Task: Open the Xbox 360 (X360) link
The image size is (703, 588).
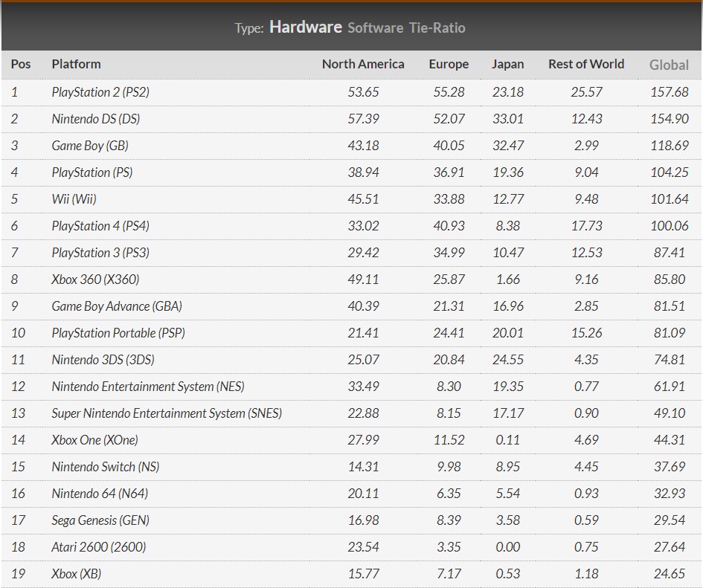Action: point(95,280)
